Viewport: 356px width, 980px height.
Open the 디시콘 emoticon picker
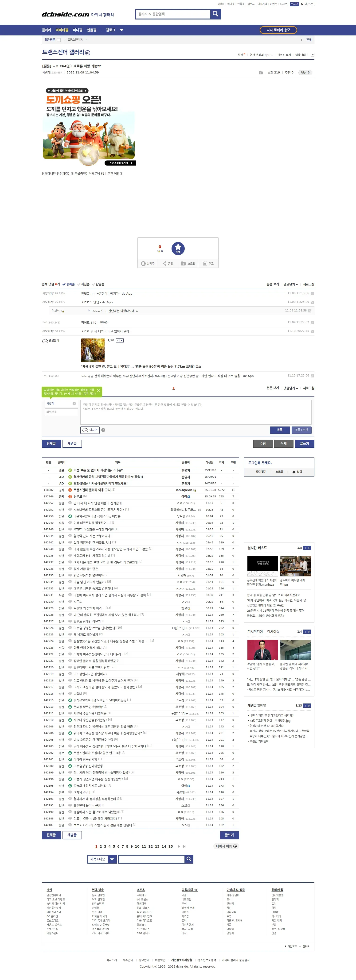coord(90,430)
